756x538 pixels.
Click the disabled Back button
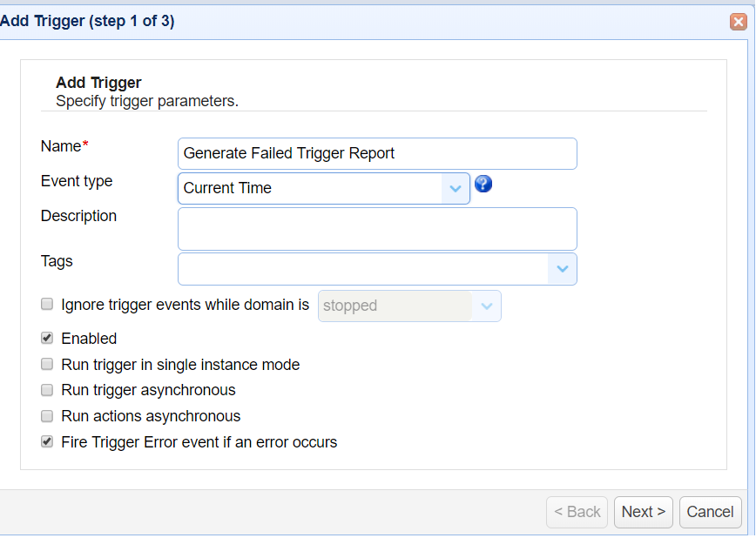pyautogui.click(x=577, y=512)
